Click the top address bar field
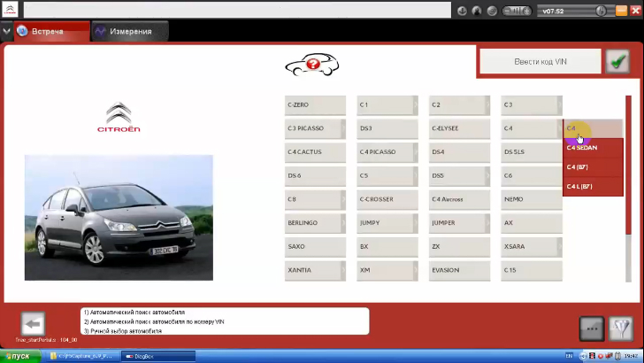This screenshot has width=644, height=363. point(237,10)
